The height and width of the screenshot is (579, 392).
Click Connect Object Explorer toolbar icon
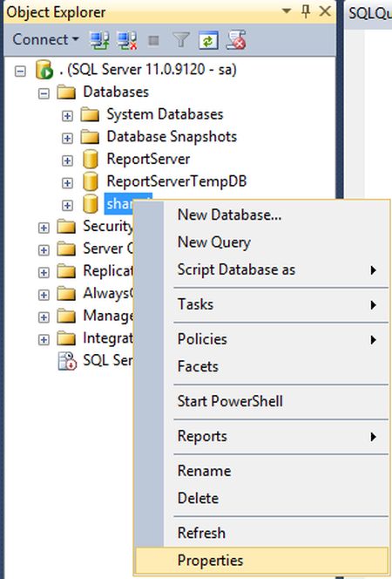[99, 40]
